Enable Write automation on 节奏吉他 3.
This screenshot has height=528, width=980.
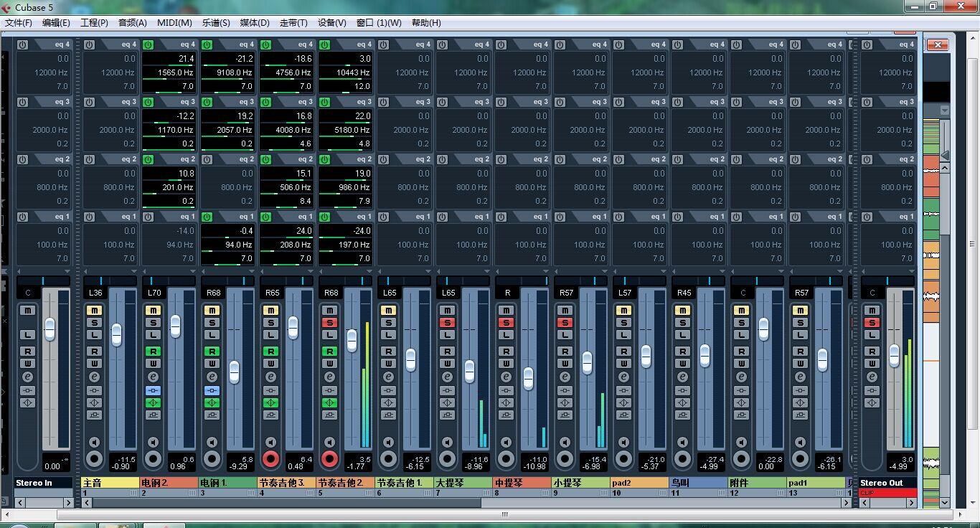(x=270, y=363)
